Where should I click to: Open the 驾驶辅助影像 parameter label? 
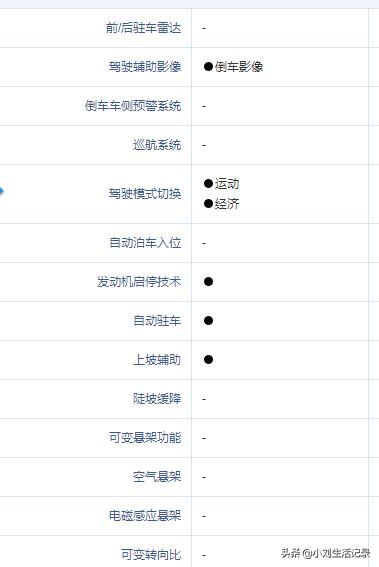coord(145,67)
